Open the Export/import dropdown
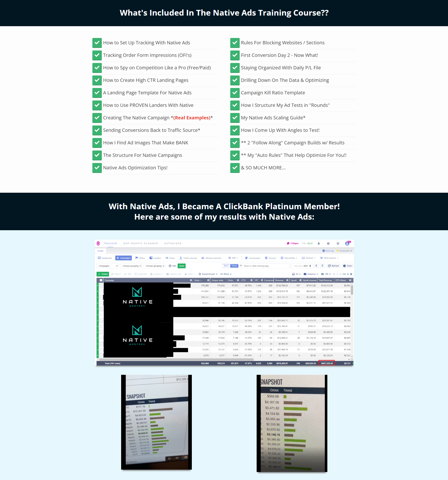The image size is (448, 480). pos(208,274)
